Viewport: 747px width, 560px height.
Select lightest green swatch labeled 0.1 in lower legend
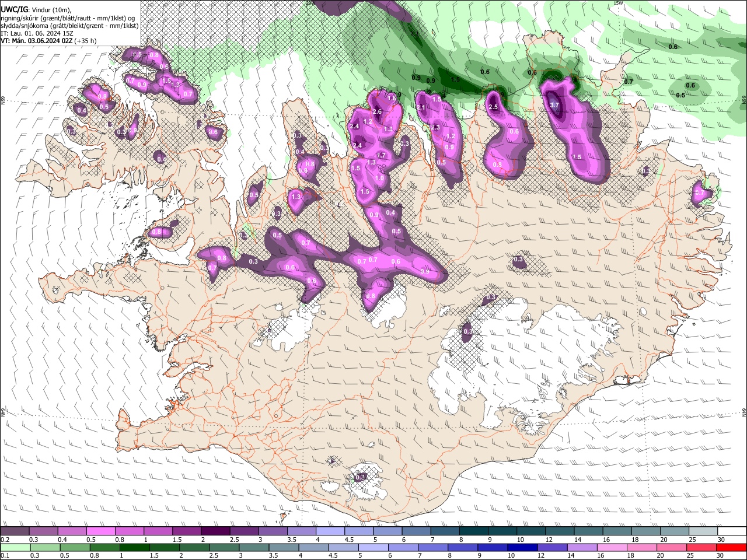pos(16,547)
